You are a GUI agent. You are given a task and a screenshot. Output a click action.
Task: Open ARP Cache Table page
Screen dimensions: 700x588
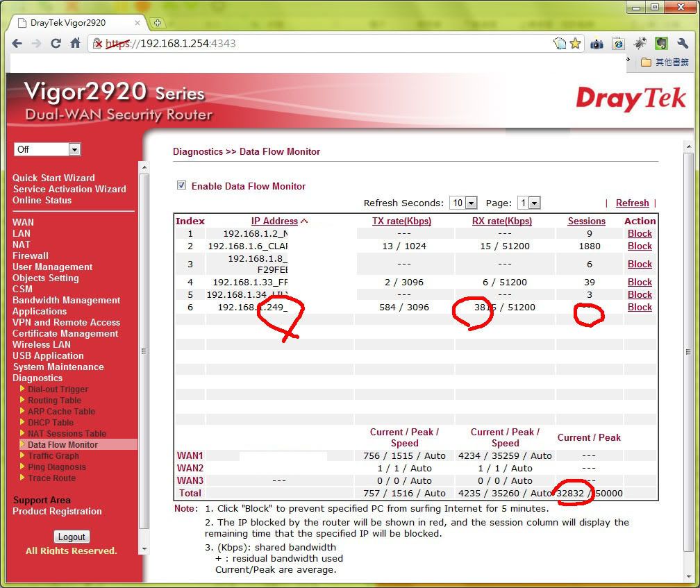(61, 412)
